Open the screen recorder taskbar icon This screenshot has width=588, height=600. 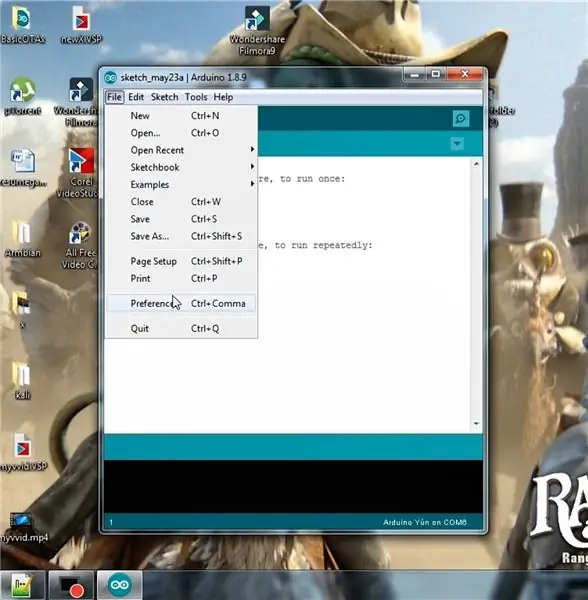pos(72,585)
